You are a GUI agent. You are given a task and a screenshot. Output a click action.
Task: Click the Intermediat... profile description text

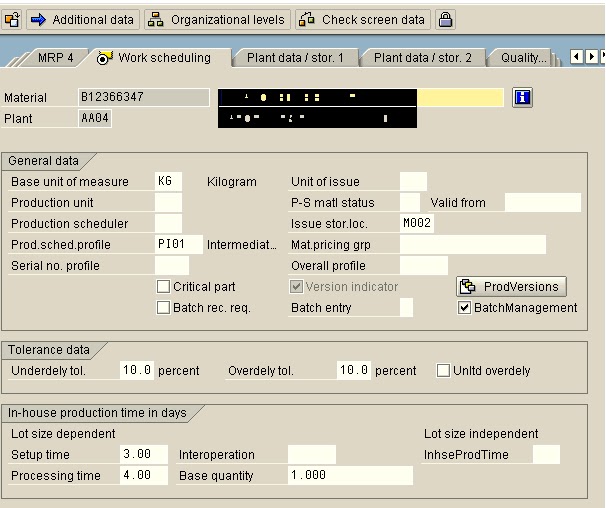(x=242, y=244)
